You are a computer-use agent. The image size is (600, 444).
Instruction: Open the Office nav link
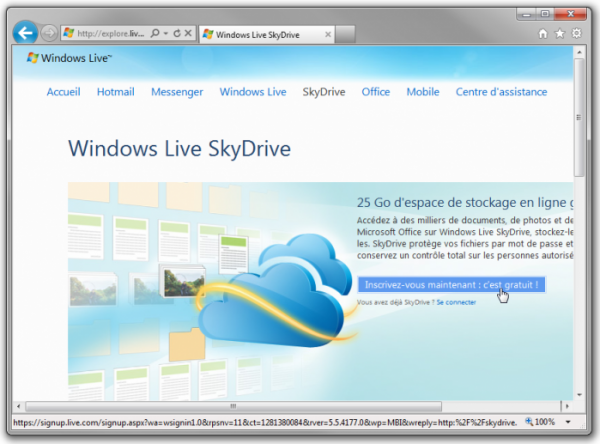(376, 92)
